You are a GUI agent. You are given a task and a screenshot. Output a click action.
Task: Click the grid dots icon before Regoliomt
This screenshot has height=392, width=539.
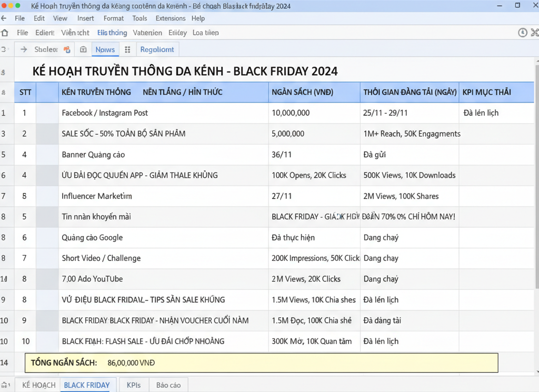127,49
